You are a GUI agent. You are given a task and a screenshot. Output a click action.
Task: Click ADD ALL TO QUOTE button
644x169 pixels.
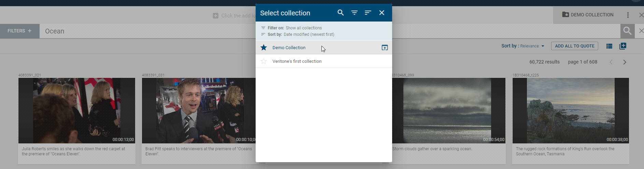(x=575, y=46)
